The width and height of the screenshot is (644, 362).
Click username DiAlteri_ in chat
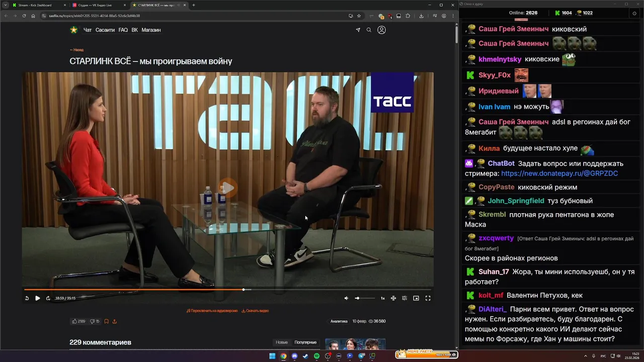point(493,309)
